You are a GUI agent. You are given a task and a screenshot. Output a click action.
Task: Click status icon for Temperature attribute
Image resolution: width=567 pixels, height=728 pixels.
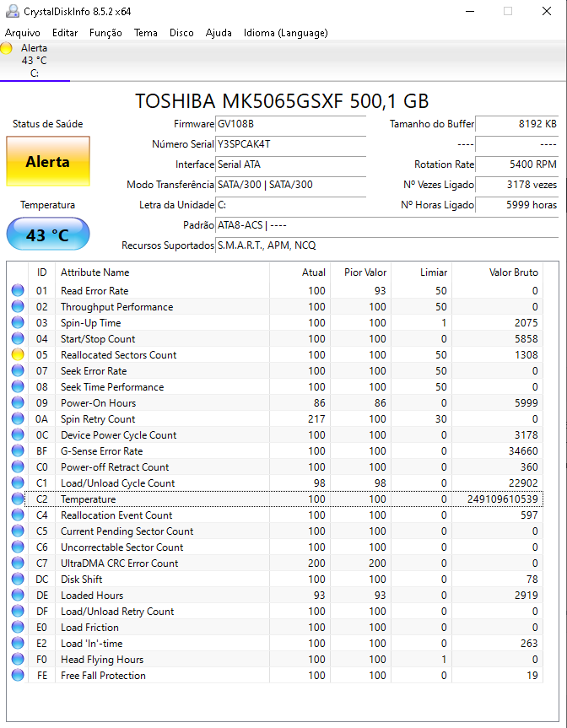pyautogui.click(x=18, y=499)
